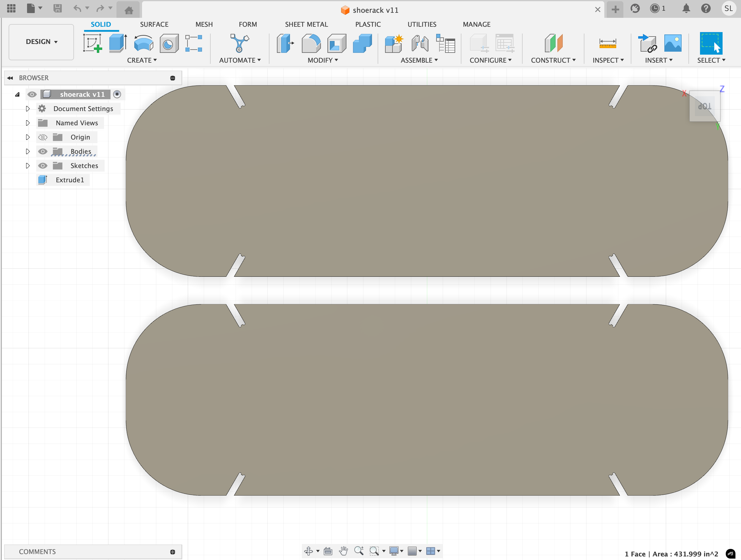741x560 pixels.
Task: Select the Offset Plane construct tool
Action: 554,43
